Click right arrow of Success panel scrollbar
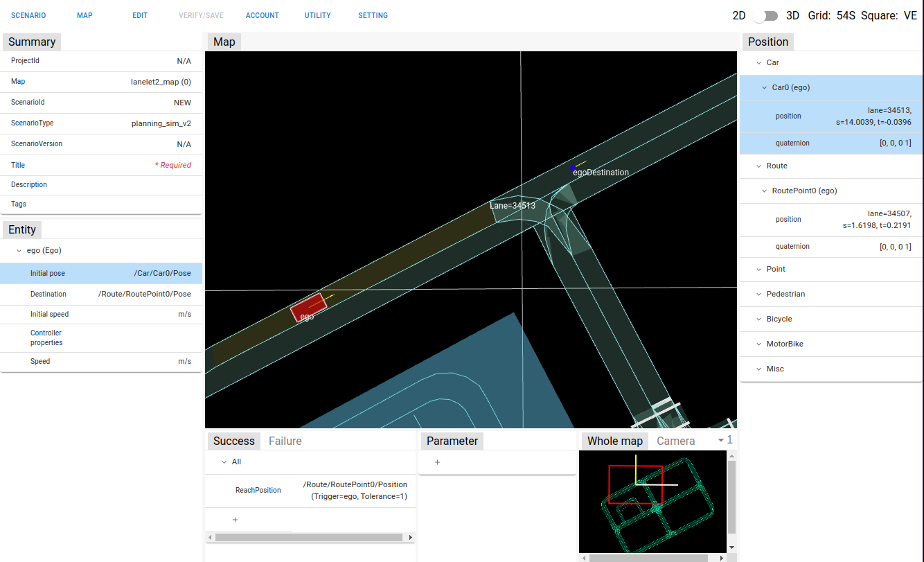 point(410,538)
